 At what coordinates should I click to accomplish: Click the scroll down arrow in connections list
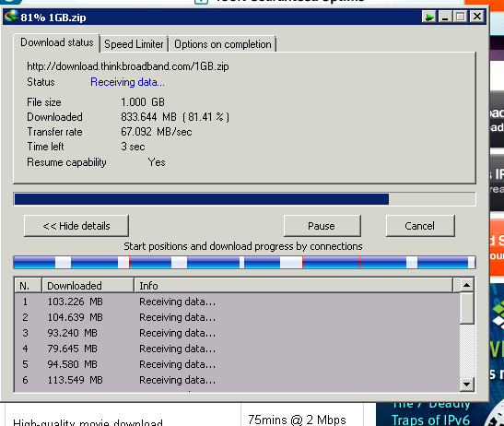point(466,384)
